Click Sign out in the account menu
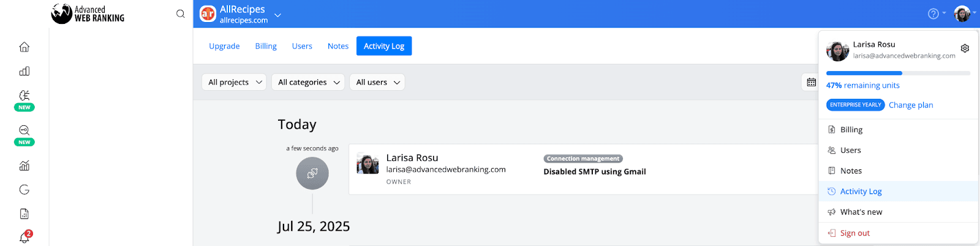This screenshot has height=246, width=980. [898, 233]
